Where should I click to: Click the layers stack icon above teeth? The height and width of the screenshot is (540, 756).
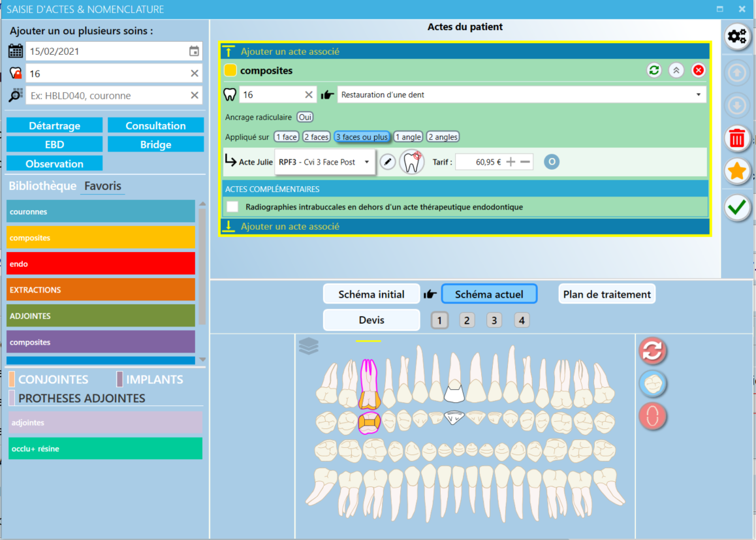[309, 345]
